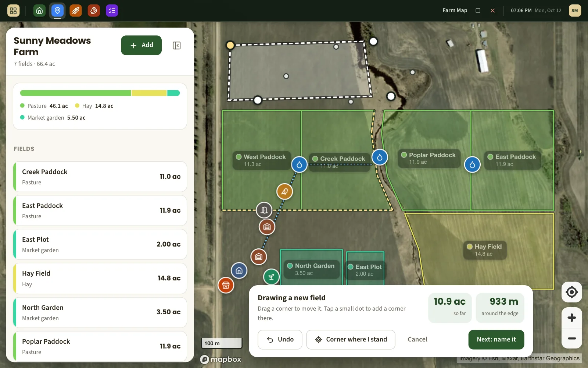Select the grey gate marker on map

264,210
